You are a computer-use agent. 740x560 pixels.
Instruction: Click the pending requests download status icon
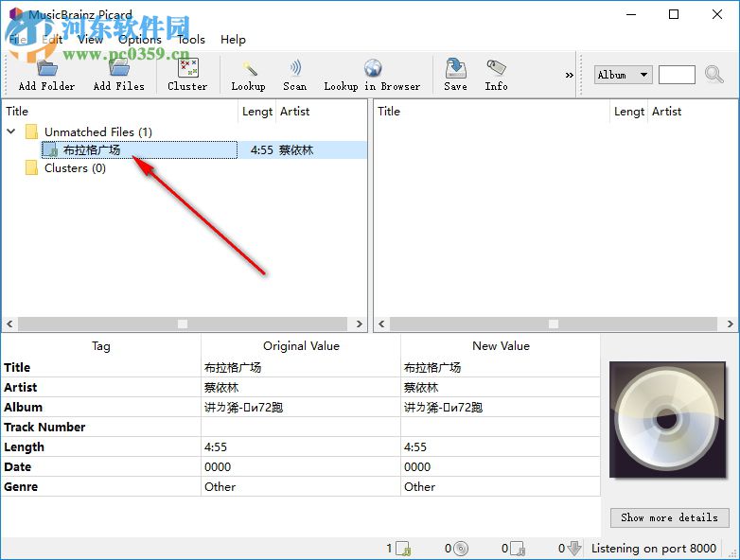pyautogui.click(x=573, y=549)
